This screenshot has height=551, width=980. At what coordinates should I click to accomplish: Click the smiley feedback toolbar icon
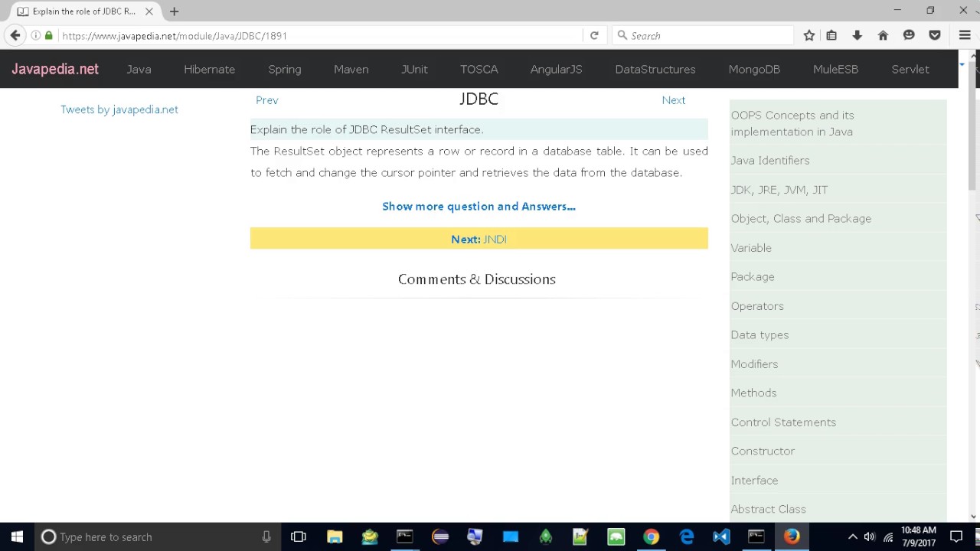pos(909,35)
